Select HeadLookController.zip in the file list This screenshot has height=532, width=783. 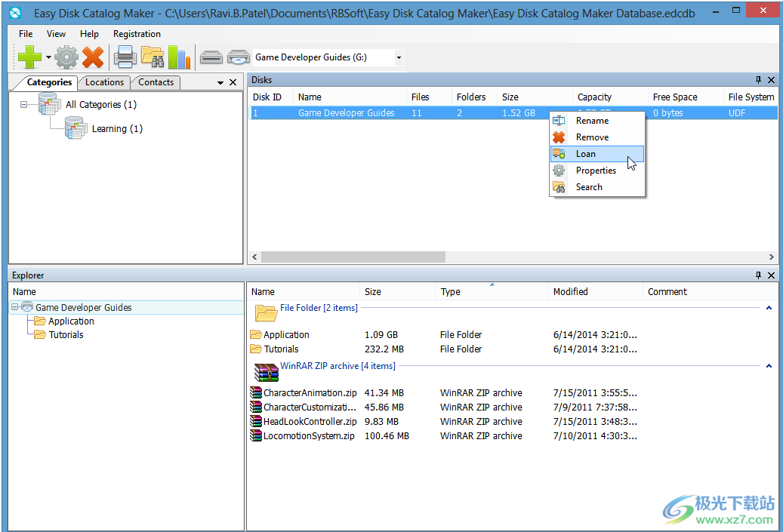pyautogui.click(x=310, y=422)
